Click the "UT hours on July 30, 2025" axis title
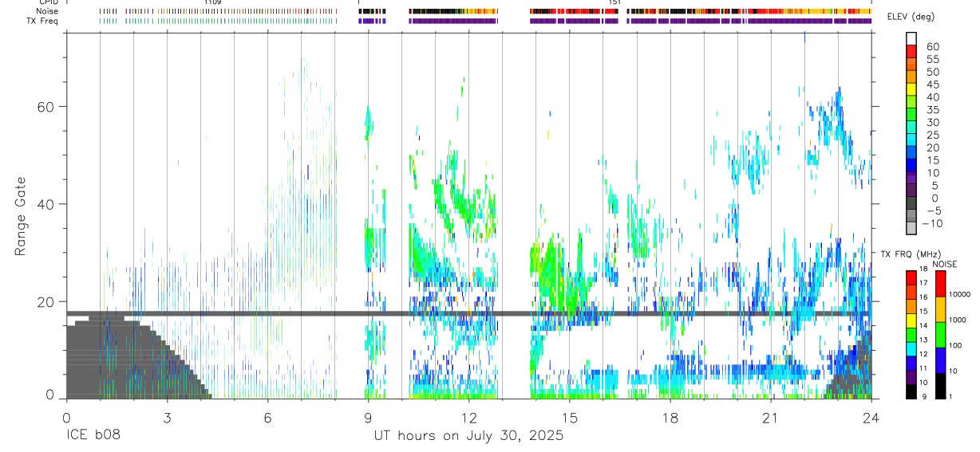The image size is (980, 452). 468,436
